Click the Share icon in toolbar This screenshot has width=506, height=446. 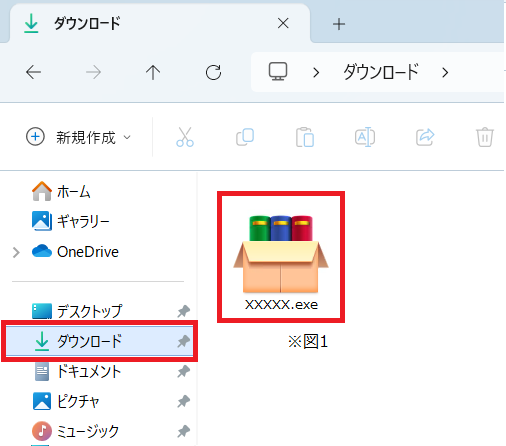(425, 137)
